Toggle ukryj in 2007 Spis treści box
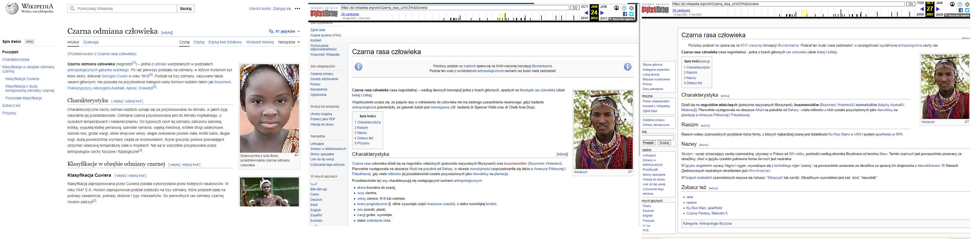Viewport: 980px width, 249px height. pyautogui.click(x=706, y=61)
